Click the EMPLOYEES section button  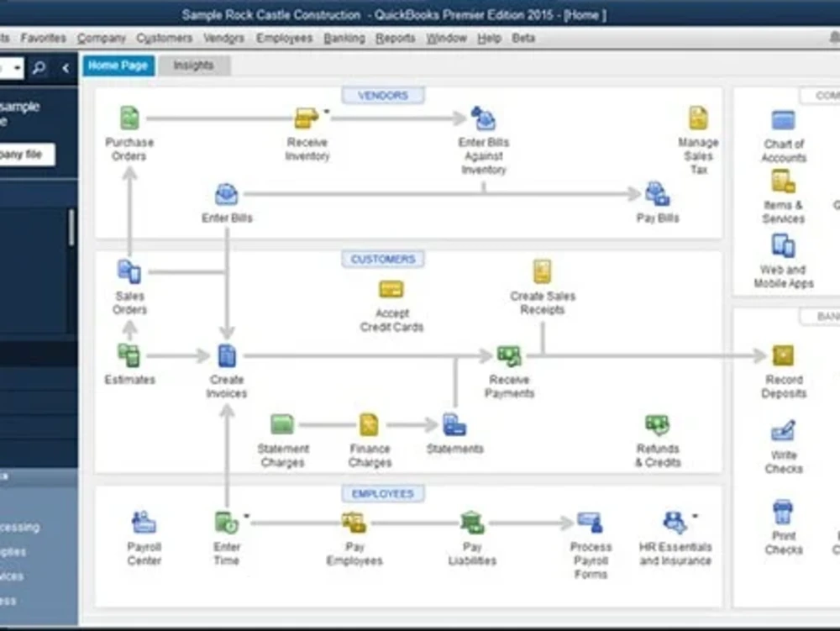point(382,493)
